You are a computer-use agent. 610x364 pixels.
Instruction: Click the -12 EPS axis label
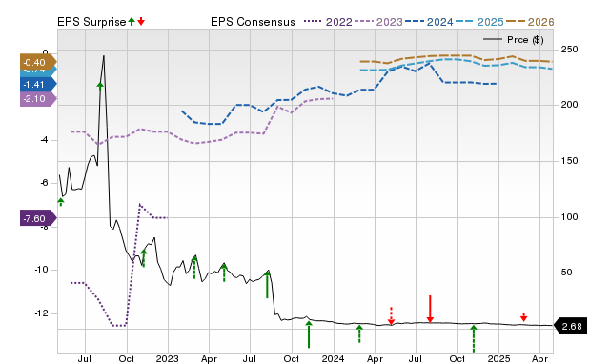pyautogui.click(x=41, y=313)
